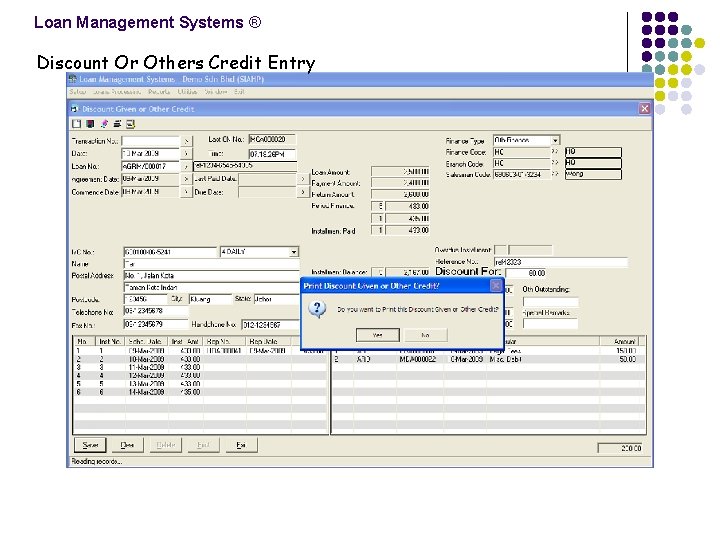Open the Loans Processing menu

(117, 92)
